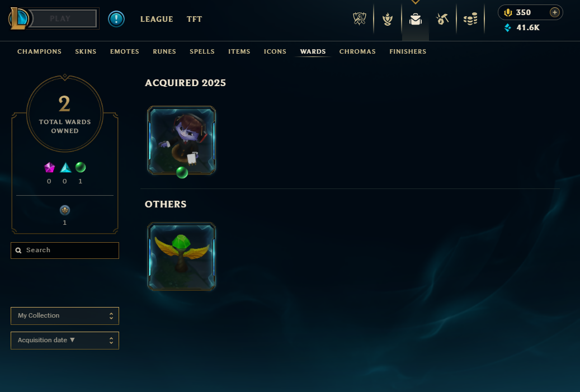Click the plus icon to purchase RP
This screenshot has height=392, width=580.
tap(554, 12)
